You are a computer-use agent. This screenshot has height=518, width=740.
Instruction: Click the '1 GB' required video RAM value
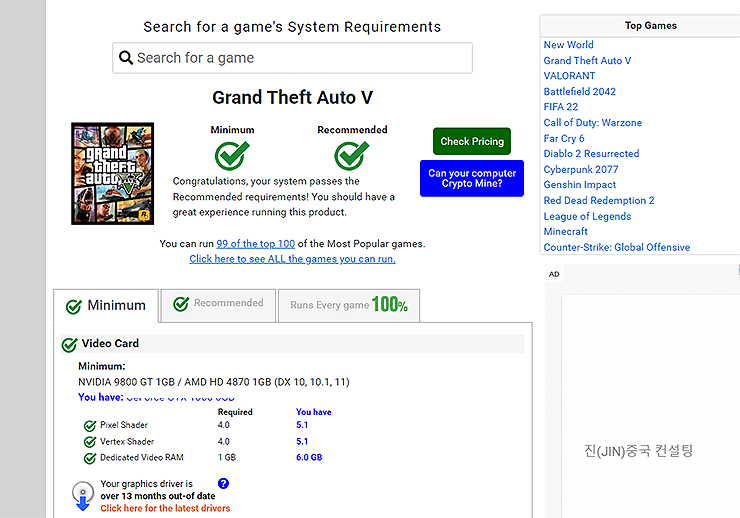point(227,457)
